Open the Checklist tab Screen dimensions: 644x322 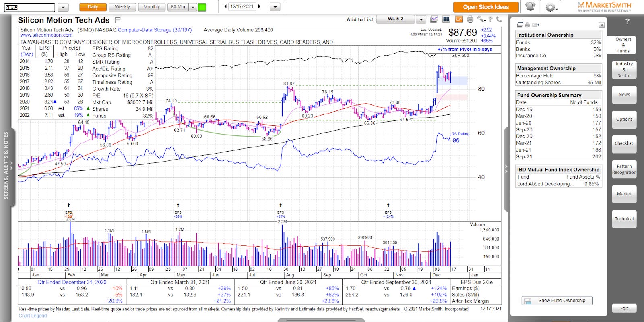pyautogui.click(x=624, y=143)
